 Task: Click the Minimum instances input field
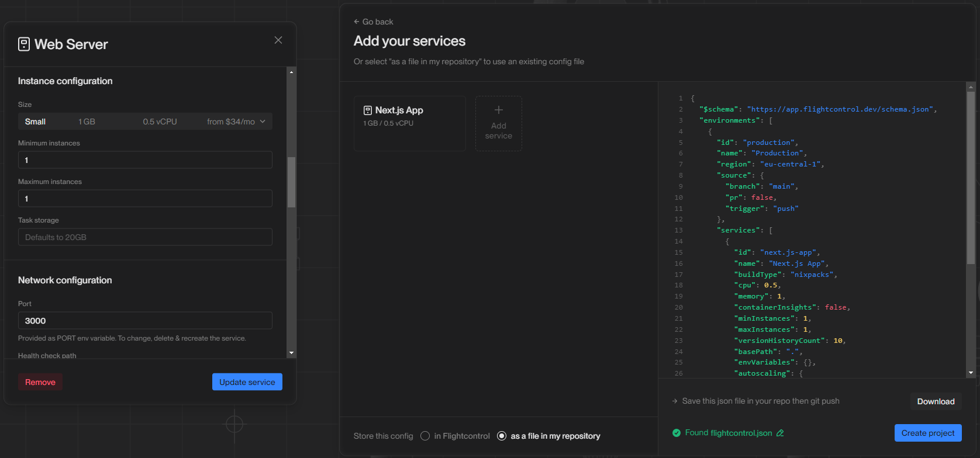[x=145, y=160]
